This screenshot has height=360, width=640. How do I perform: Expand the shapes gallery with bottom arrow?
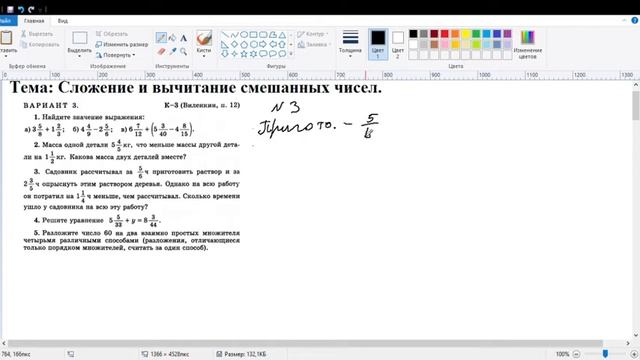click(x=291, y=53)
